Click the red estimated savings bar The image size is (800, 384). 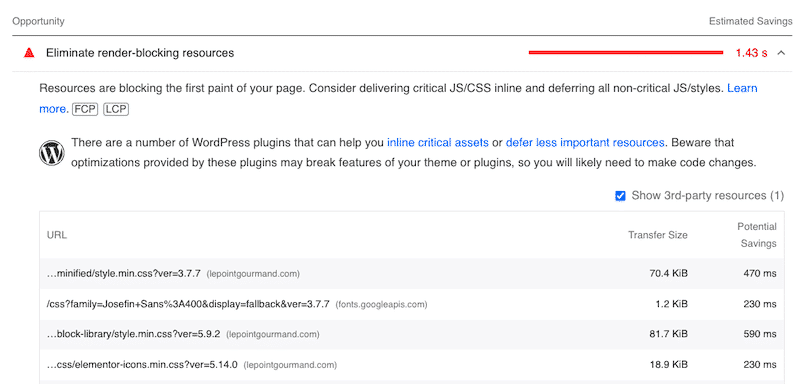pyautogui.click(x=626, y=53)
